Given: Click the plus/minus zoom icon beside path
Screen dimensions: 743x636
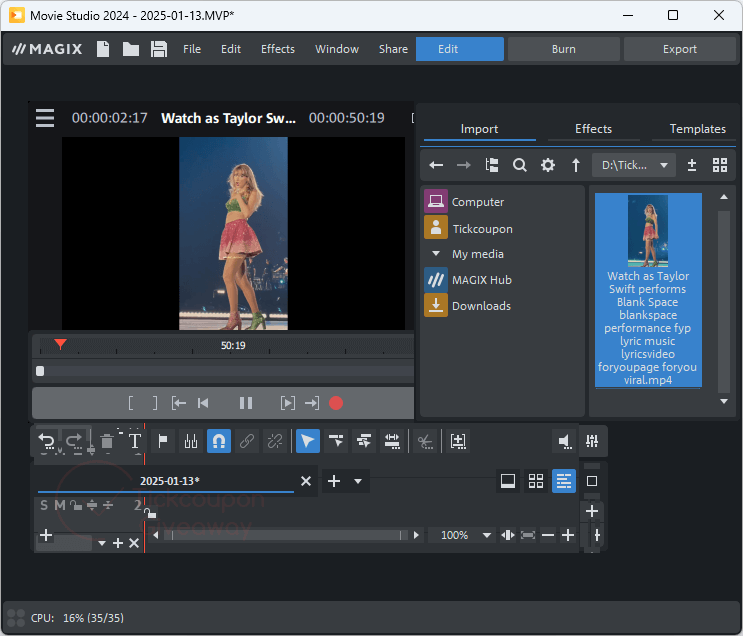Looking at the screenshot, I should tap(692, 165).
